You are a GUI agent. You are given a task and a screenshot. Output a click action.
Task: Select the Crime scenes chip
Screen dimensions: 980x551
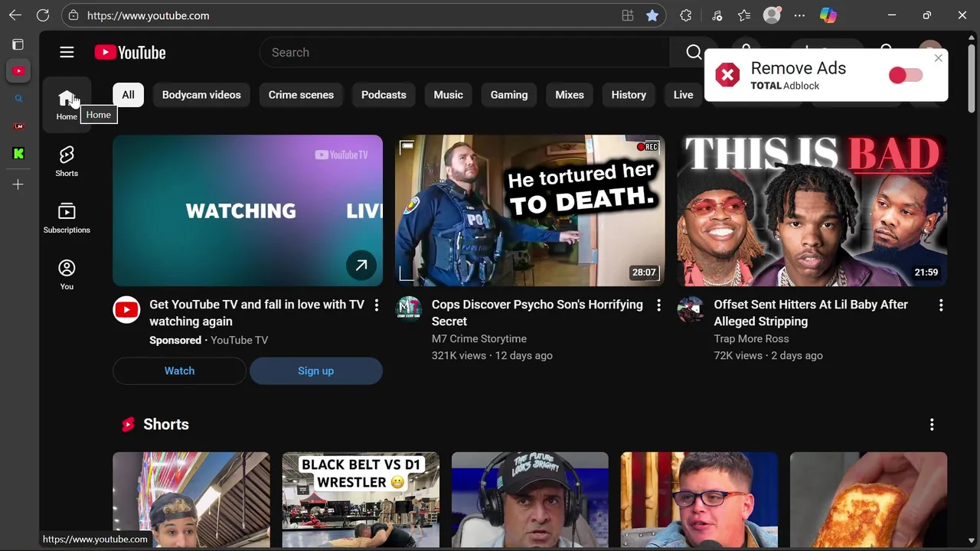point(301,95)
